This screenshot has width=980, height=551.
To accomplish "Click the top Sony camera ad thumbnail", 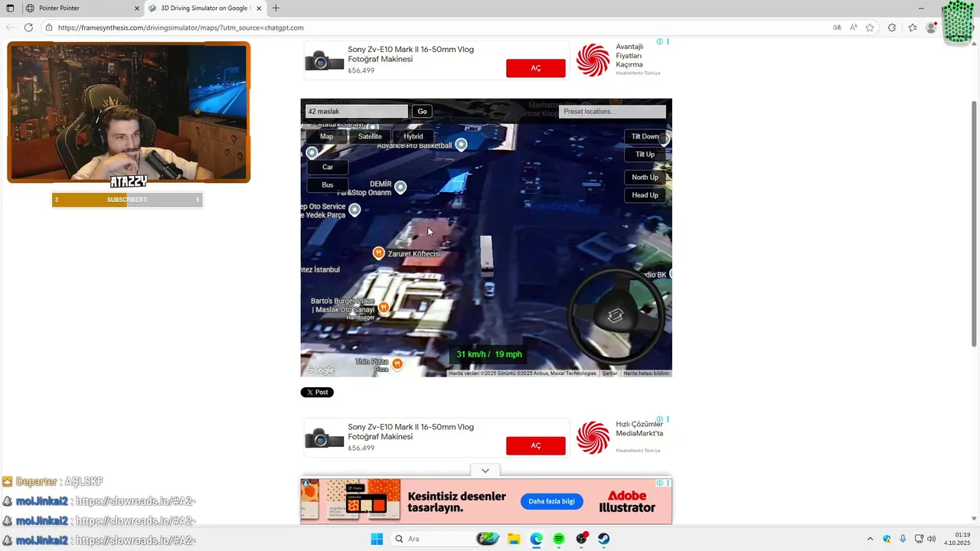I will [x=325, y=60].
